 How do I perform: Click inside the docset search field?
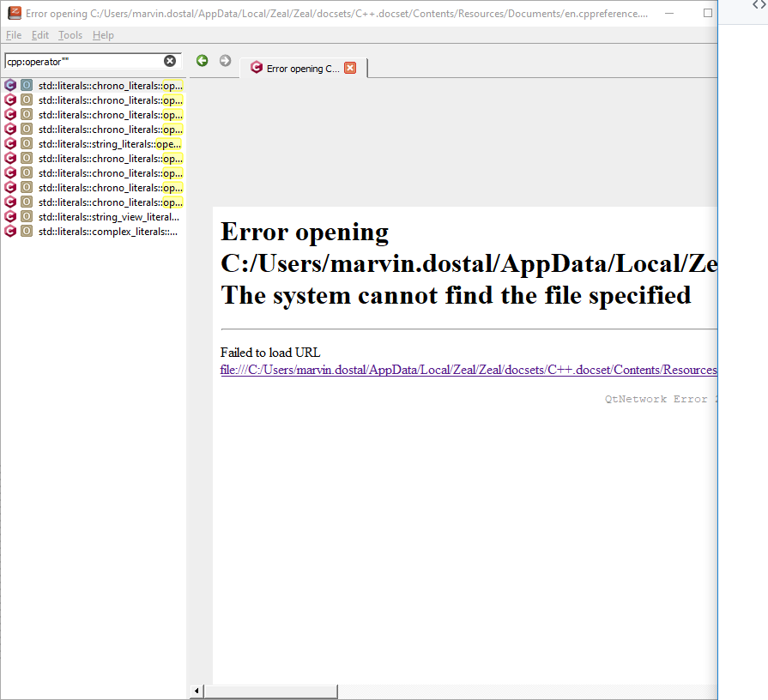coord(86,60)
